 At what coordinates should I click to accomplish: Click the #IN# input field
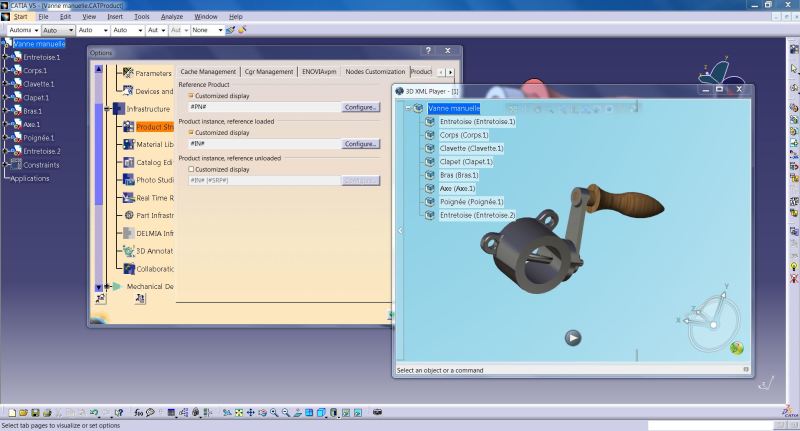tap(264, 144)
